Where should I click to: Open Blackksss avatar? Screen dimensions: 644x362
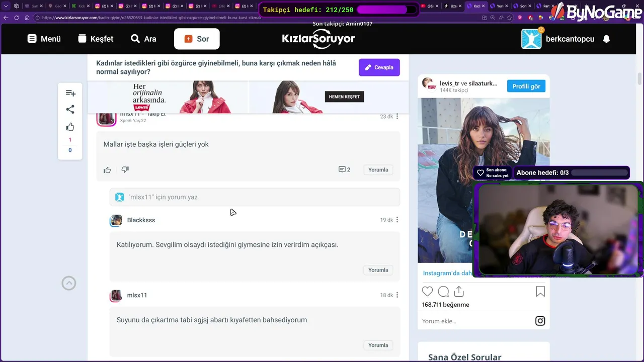click(116, 220)
